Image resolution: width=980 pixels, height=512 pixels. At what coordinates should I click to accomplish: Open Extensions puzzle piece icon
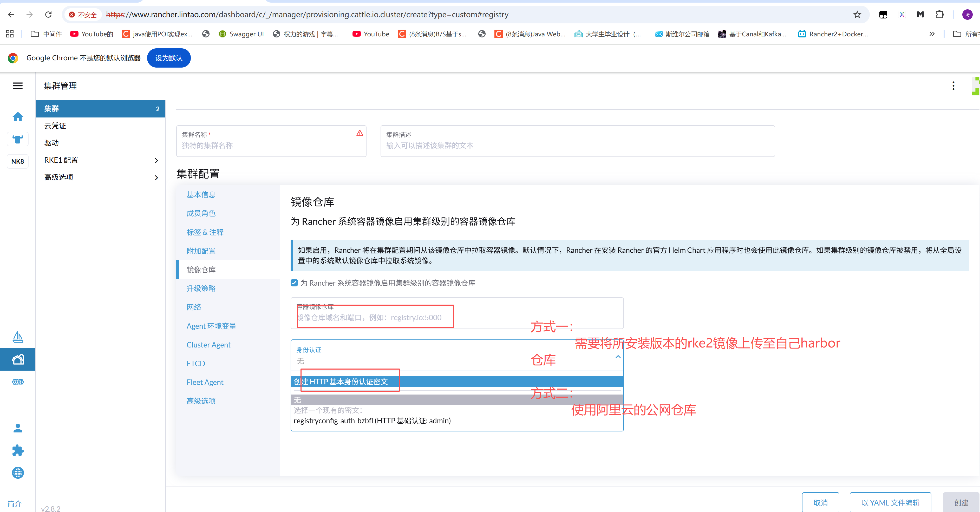coord(18,450)
